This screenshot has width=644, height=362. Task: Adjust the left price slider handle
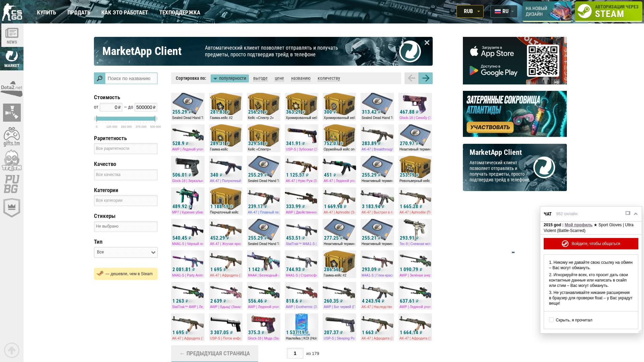[97, 119]
